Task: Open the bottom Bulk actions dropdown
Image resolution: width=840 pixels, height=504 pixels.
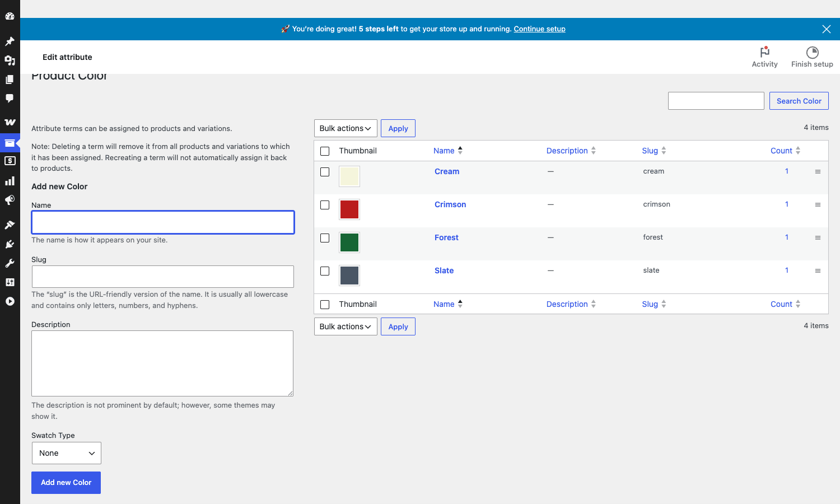Action: pyautogui.click(x=346, y=326)
